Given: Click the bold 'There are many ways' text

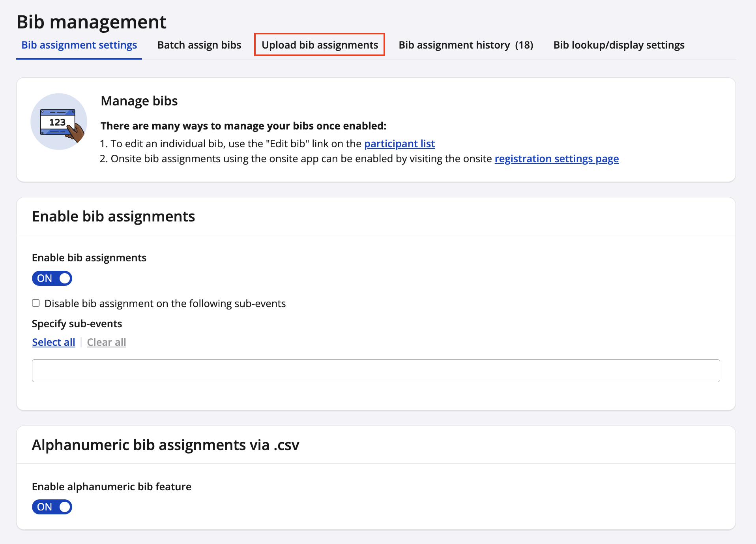Looking at the screenshot, I should click(243, 126).
